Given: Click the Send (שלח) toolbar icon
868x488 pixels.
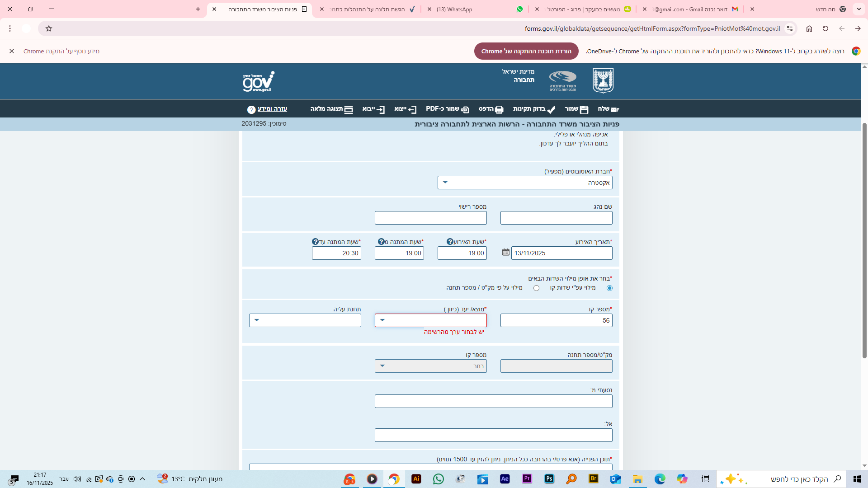Looking at the screenshot, I should pyautogui.click(x=614, y=109).
